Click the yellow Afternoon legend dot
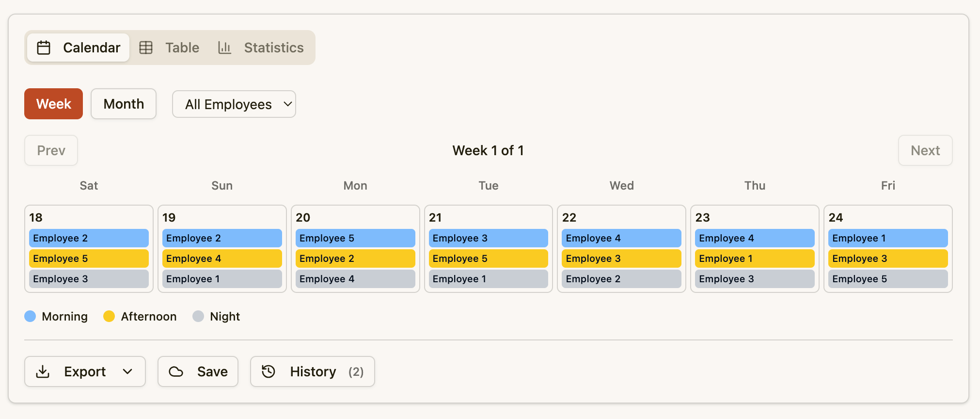The image size is (980, 419). tap(109, 316)
